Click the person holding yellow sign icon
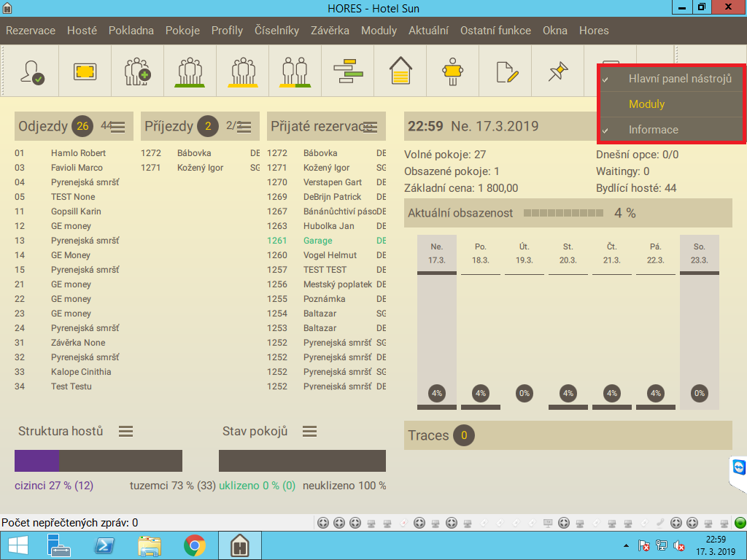Image resolution: width=747 pixels, height=560 pixels. [452, 71]
